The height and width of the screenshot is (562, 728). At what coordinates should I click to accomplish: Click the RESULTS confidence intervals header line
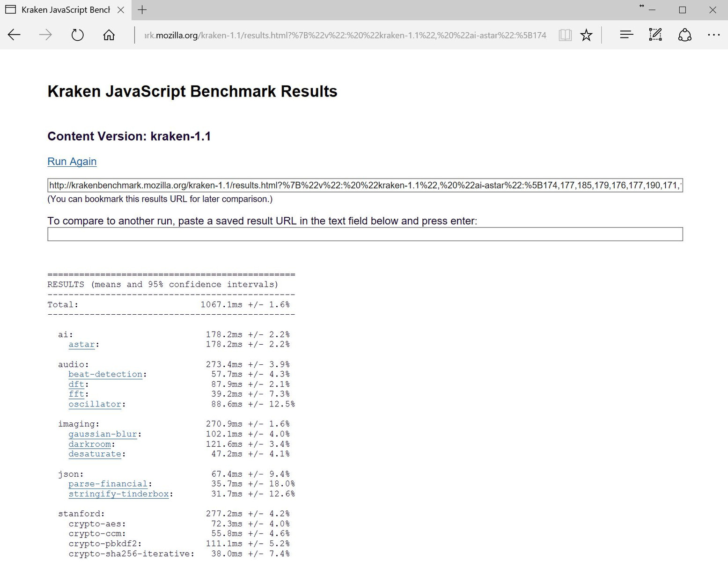pos(163,285)
